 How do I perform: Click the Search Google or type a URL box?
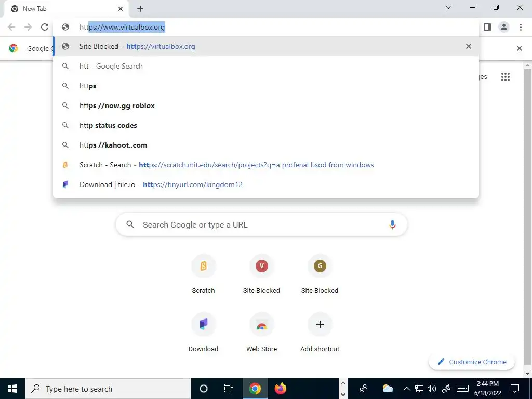click(x=261, y=224)
